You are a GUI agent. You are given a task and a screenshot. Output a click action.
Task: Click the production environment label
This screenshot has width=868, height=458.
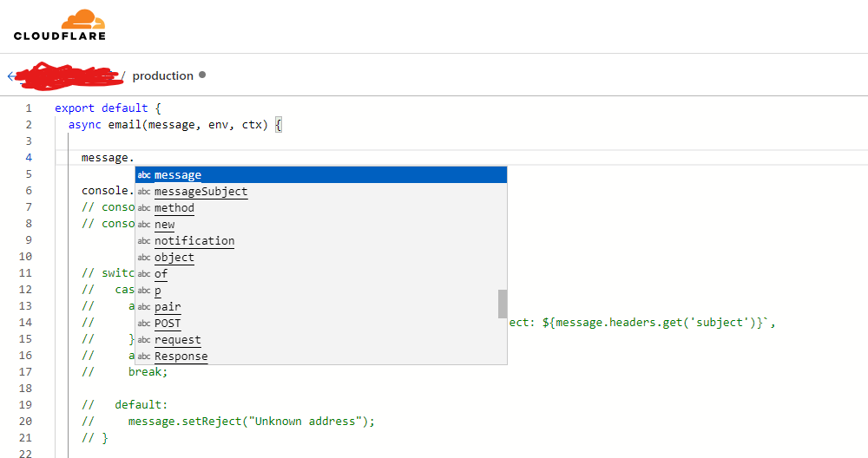(x=163, y=75)
